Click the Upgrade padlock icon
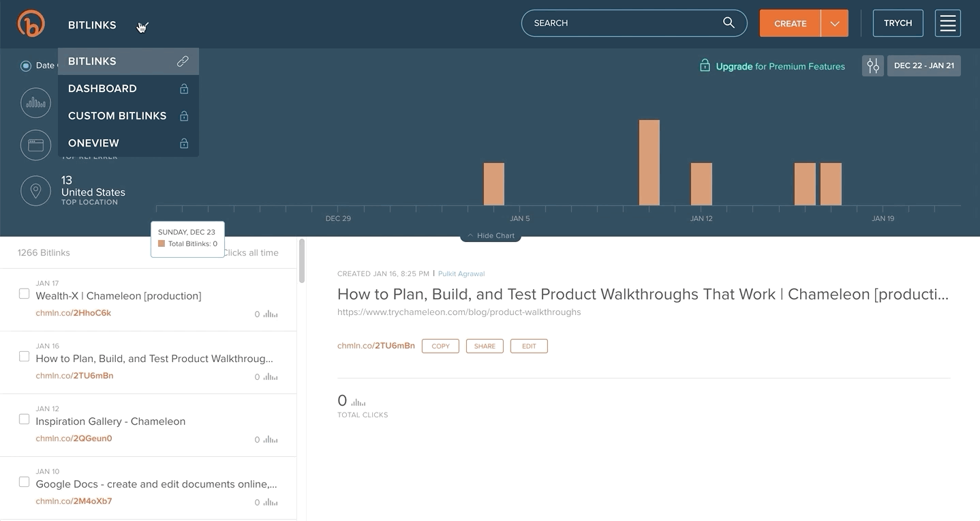980x521 pixels. [x=705, y=65]
